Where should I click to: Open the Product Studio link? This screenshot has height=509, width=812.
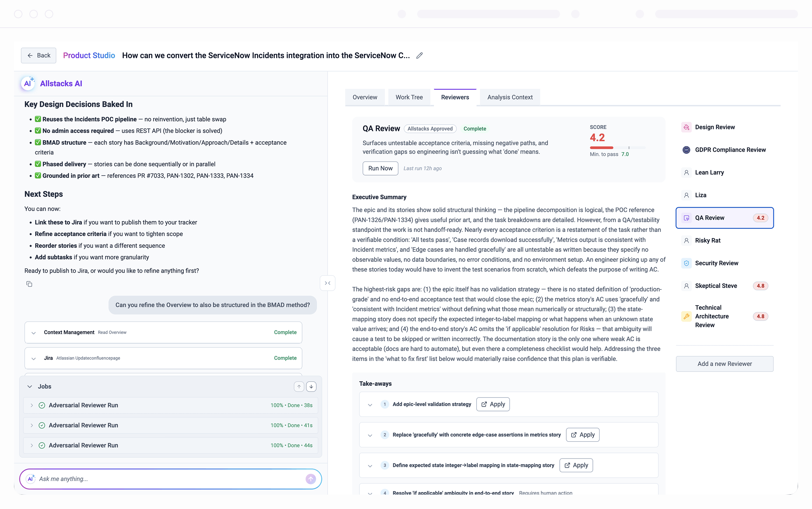tap(89, 55)
